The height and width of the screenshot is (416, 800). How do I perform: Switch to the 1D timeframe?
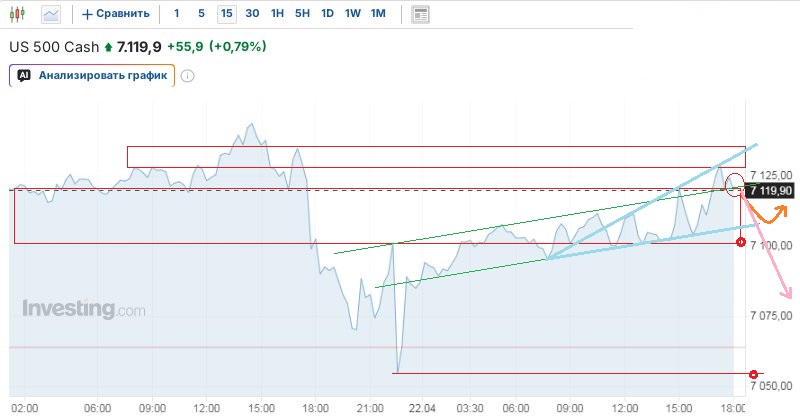point(328,14)
